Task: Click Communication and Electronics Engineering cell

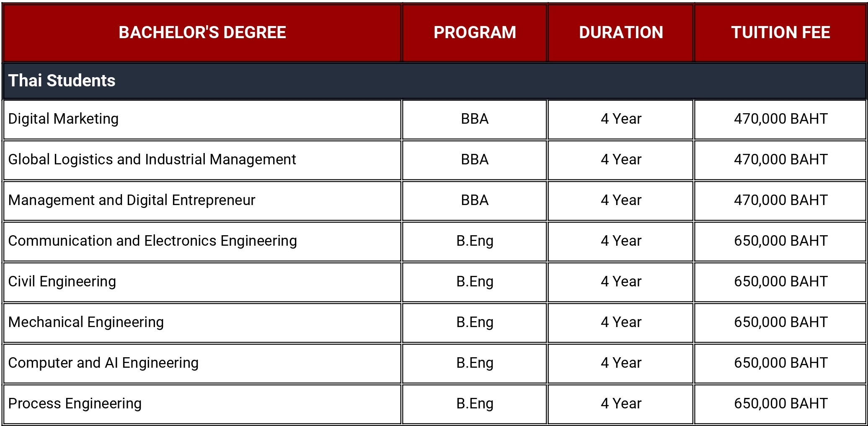Action: coord(202,242)
